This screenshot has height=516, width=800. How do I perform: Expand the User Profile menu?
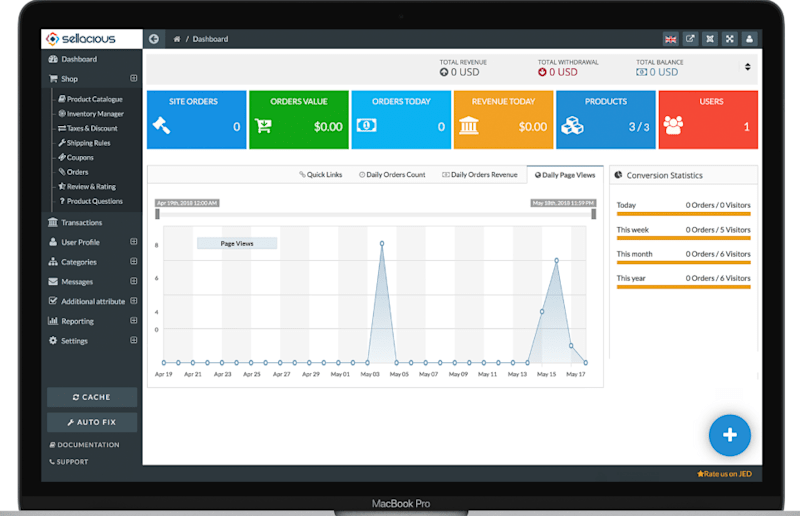134,241
